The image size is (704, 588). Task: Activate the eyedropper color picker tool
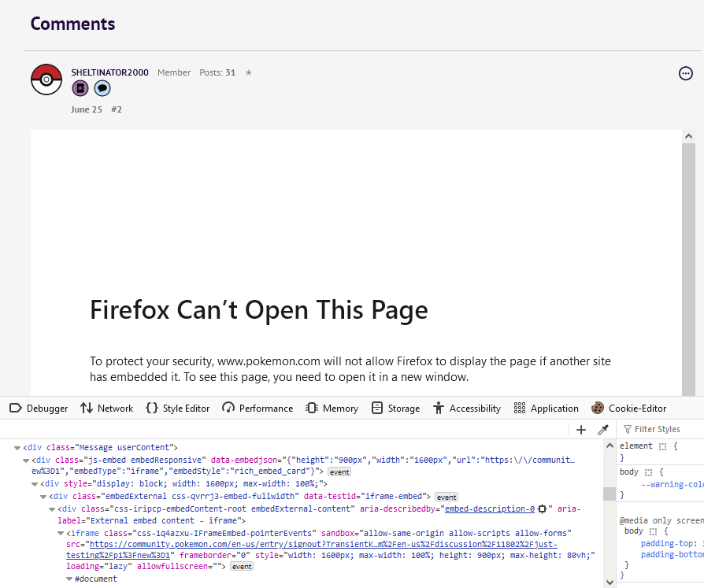[603, 430]
